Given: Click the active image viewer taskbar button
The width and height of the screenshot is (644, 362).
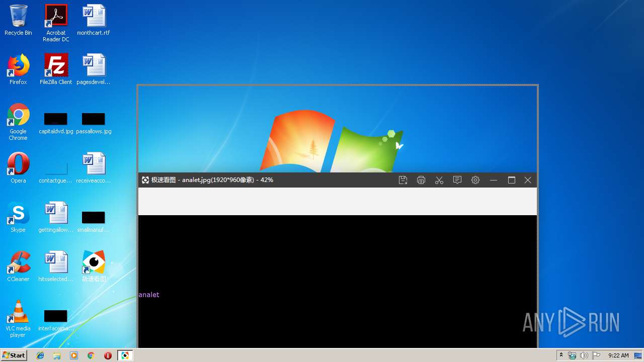Looking at the screenshot, I should click(x=125, y=355).
